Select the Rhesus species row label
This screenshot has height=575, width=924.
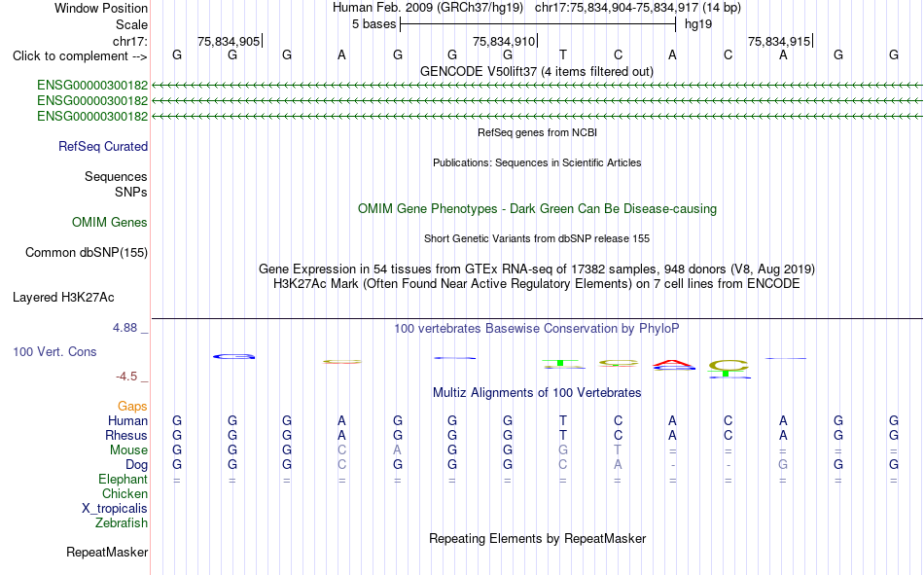(126, 435)
